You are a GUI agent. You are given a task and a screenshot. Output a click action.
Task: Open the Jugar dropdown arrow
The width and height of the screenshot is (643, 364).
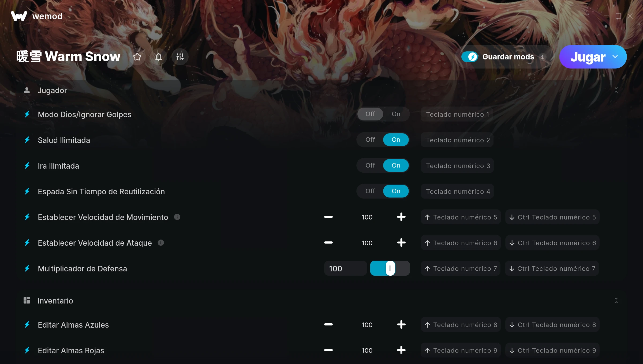(x=615, y=57)
